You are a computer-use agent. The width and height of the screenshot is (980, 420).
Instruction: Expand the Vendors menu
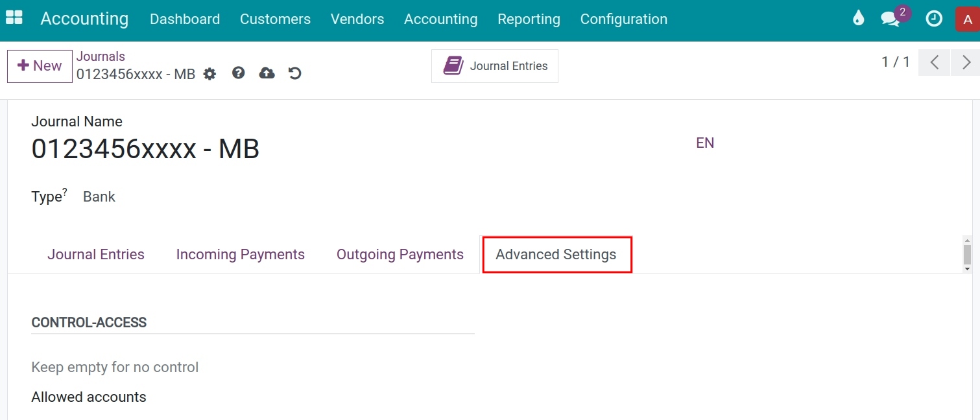(357, 19)
